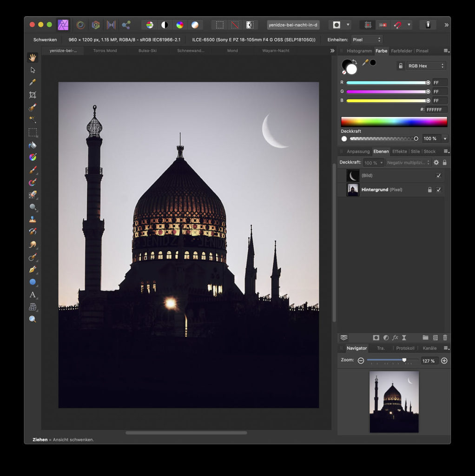Screen dimensions: 475x476
Task: Open layer effects via the fx button
Action: [x=395, y=338]
